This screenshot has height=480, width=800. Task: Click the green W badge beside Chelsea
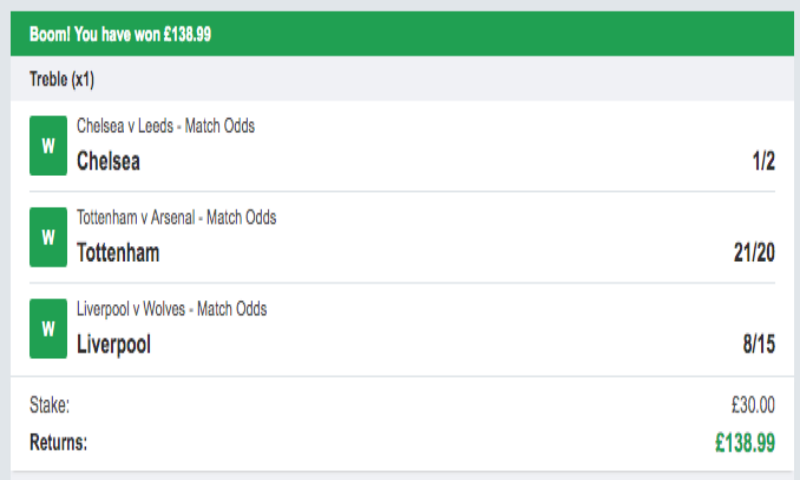tap(48, 146)
